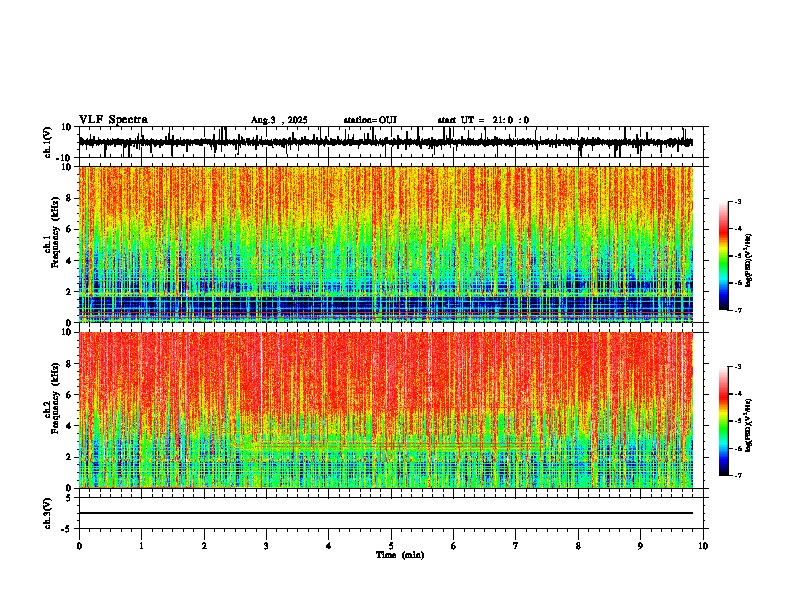Click inside the ch.2 spectrogram plot

[x=385, y=410]
